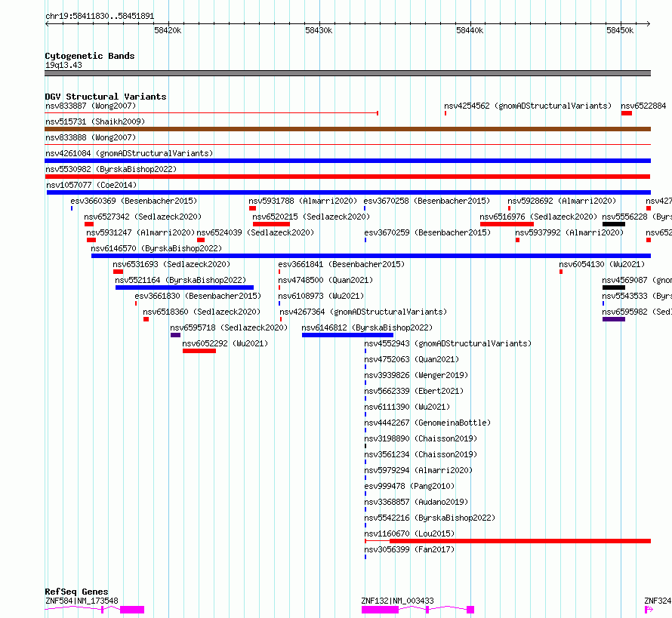
Task: Click the ZNF324 gene arrow glyph
Action: coord(649,610)
